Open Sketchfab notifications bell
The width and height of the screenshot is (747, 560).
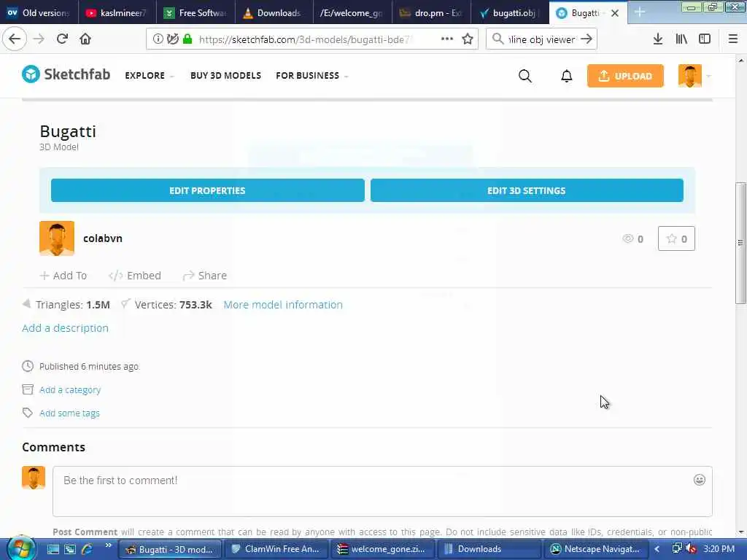(x=566, y=76)
